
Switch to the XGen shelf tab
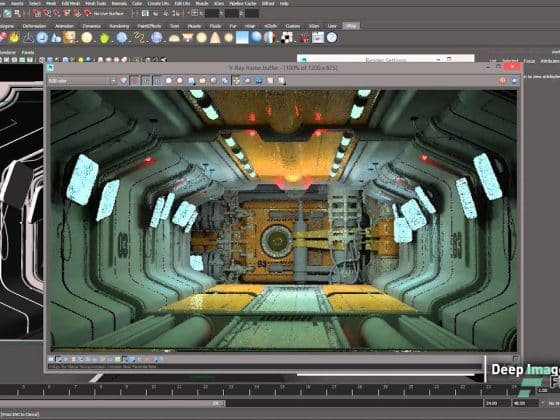pyautogui.click(x=314, y=26)
